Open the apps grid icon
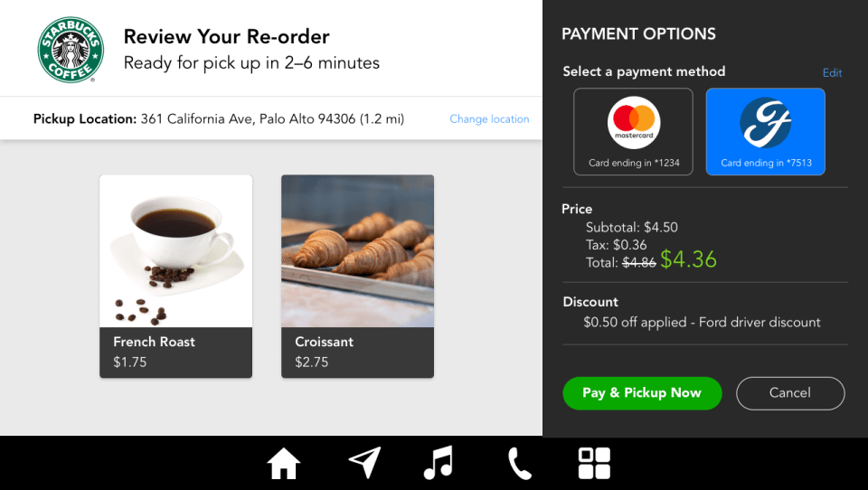This screenshot has height=490, width=868. click(x=594, y=464)
